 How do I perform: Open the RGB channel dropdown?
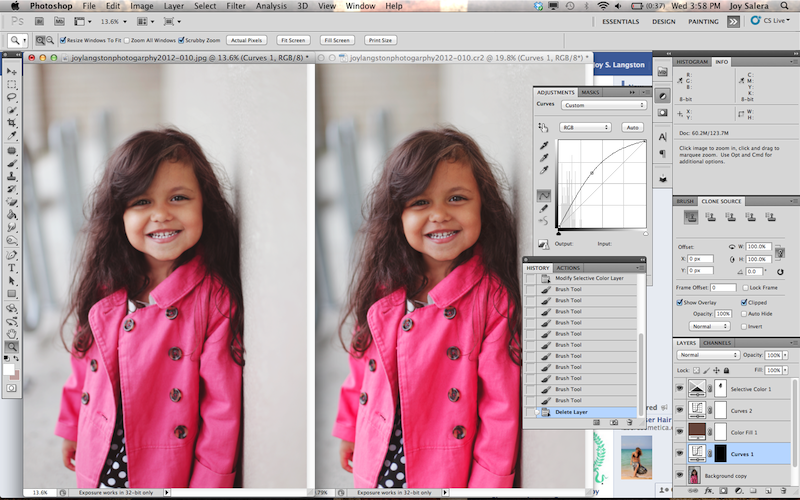click(x=585, y=128)
